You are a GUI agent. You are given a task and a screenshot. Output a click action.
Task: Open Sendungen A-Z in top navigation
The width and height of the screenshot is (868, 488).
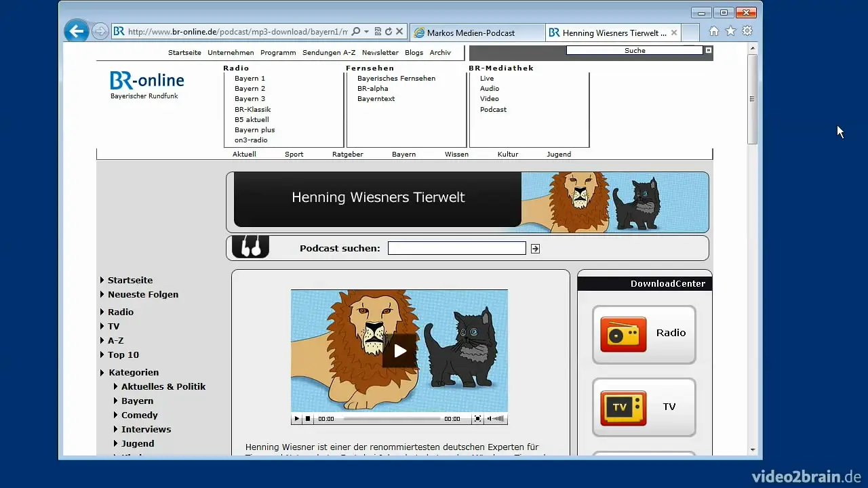(329, 53)
